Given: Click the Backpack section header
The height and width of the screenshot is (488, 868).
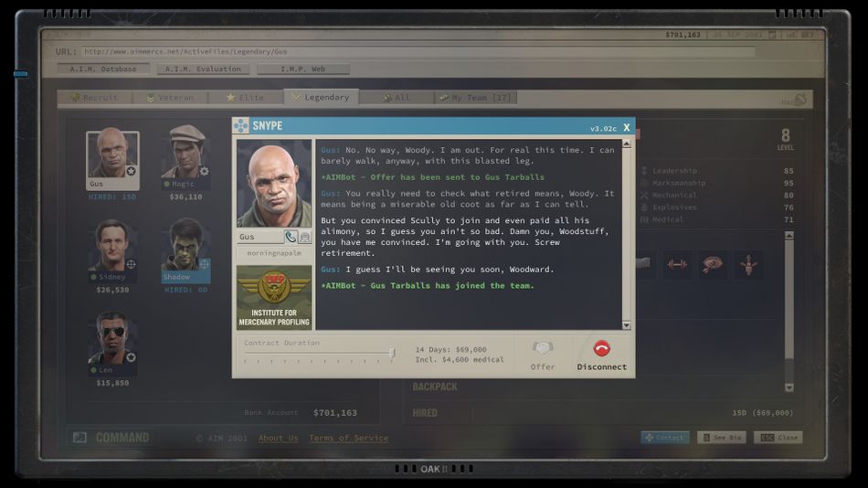Looking at the screenshot, I should point(435,387).
